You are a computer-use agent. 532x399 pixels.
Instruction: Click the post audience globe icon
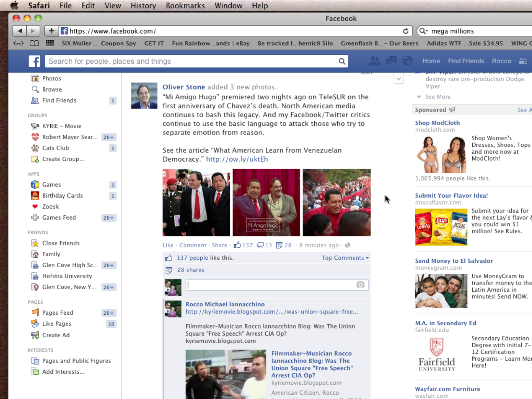click(348, 245)
